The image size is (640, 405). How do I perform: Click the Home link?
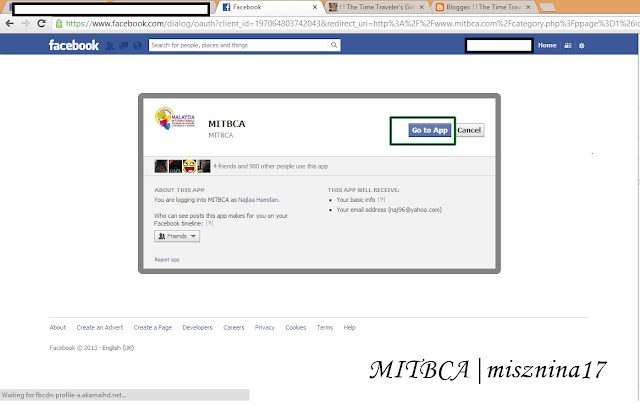click(547, 45)
